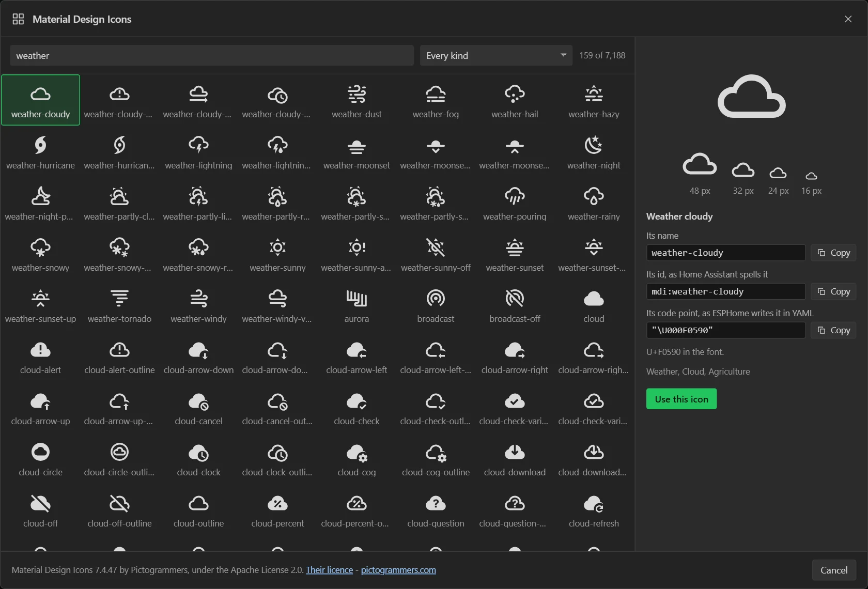
Task: Pick the weather-fog icon
Action: point(436,100)
